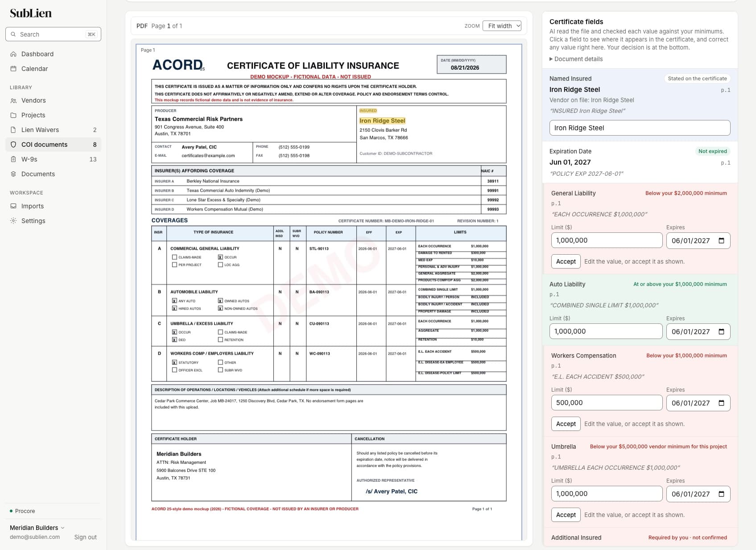Click the COI documents shield icon
The height and width of the screenshot is (550, 756).
(x=13, y=145)
